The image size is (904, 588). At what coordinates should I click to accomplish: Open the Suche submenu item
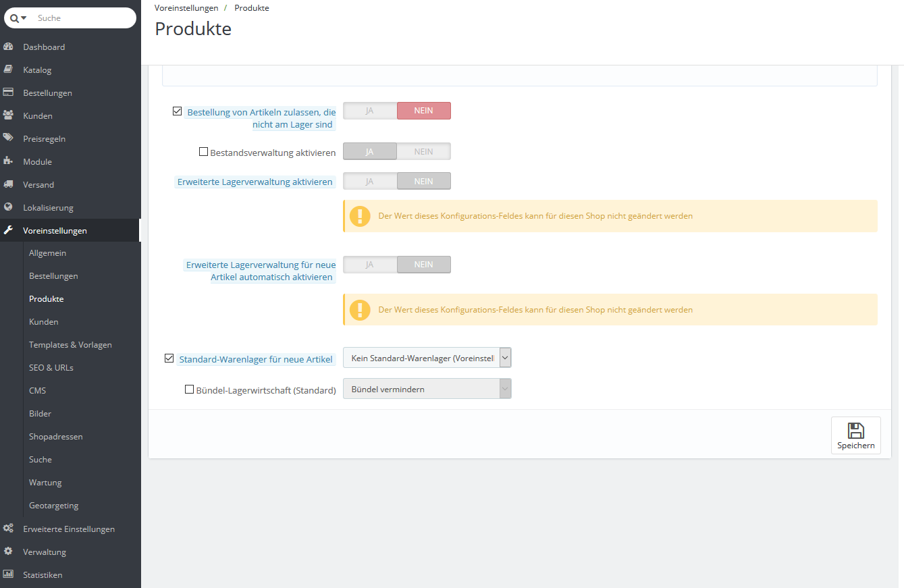click(x=41, y=460)
